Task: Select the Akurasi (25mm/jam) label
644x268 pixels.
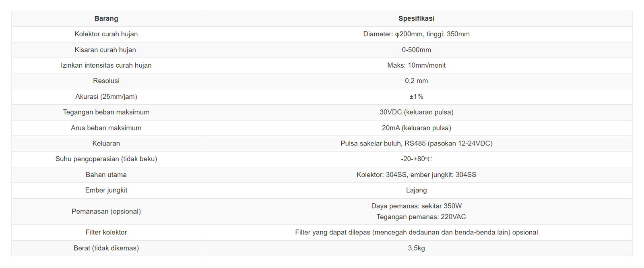Action: [106, 97]
